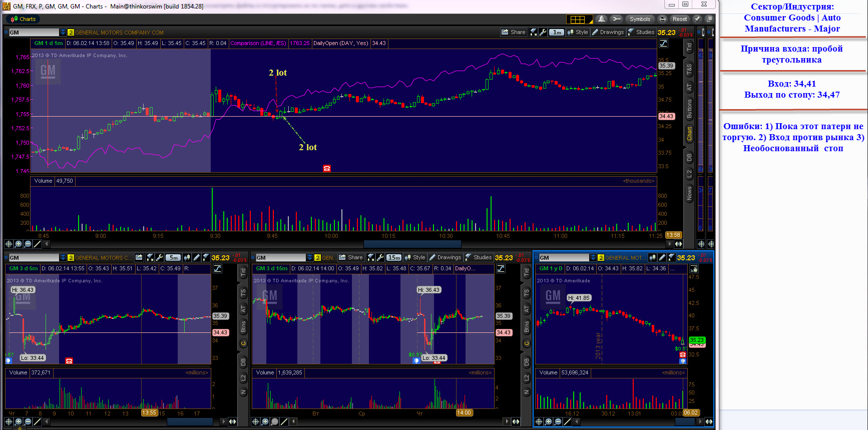The image size is (868, 430).
Task: Open symbol dropdown arrow on 15m chart
Action: point(310,258)
